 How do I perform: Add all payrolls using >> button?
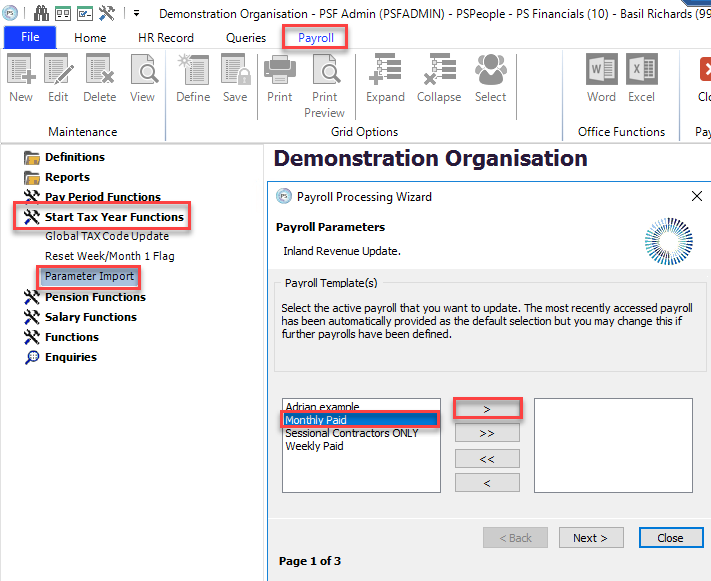click(x=487, y=433)
